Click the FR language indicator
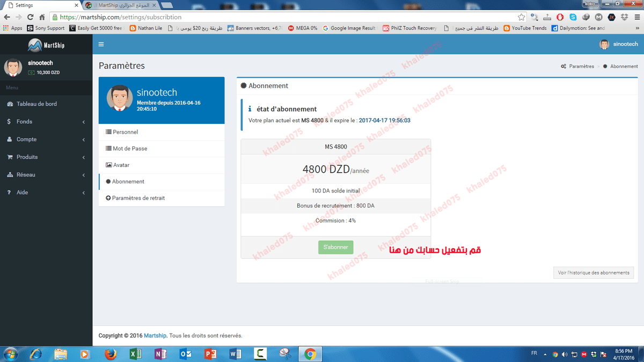 [534, 354]
